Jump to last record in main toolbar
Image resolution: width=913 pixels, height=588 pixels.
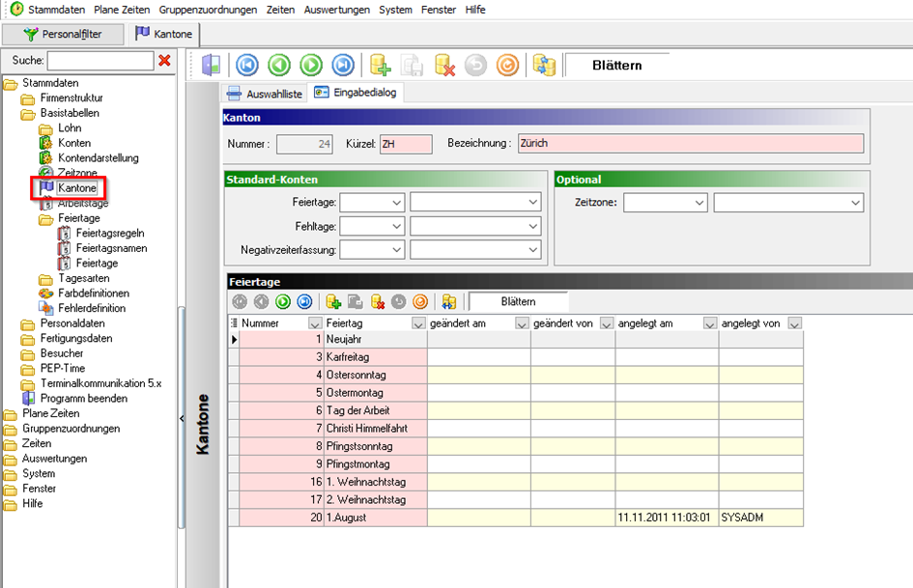coord(343,66)
